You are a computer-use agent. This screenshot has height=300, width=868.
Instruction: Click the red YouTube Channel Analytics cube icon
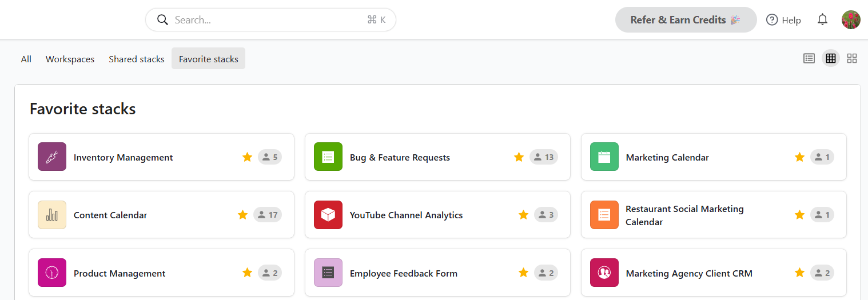tap(328, 215)
